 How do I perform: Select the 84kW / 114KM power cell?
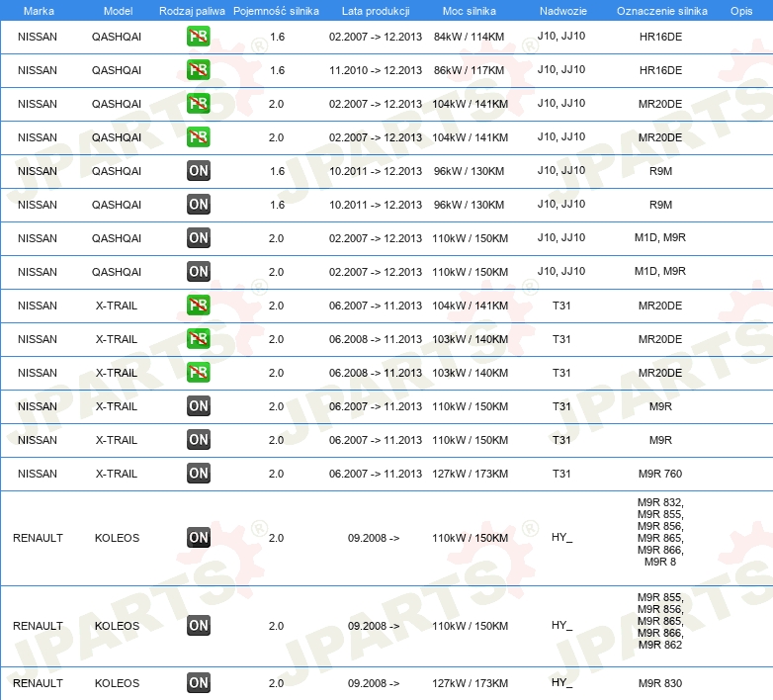point(469,37)
